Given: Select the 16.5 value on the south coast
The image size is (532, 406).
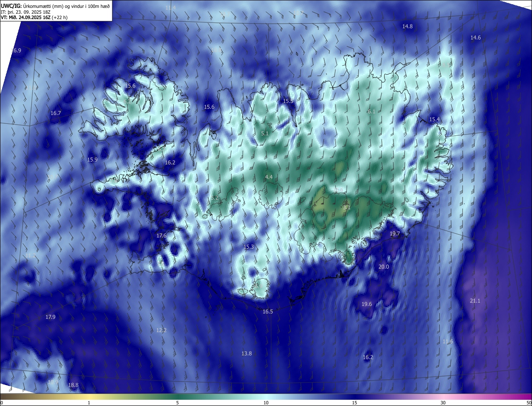Looking at the screenshot, I should click(268, 312).
